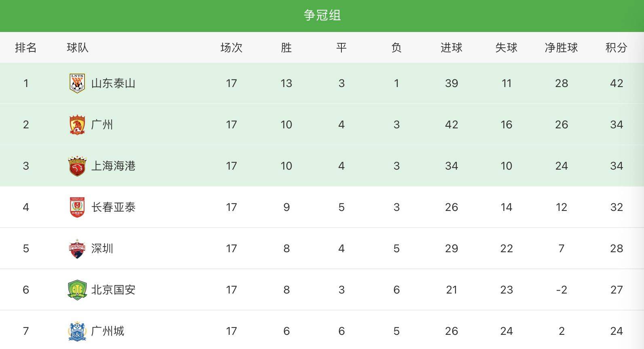The image size is (644, 349).
Task: Open the 北京国安 team name link
Action: (x=113, y=290)
